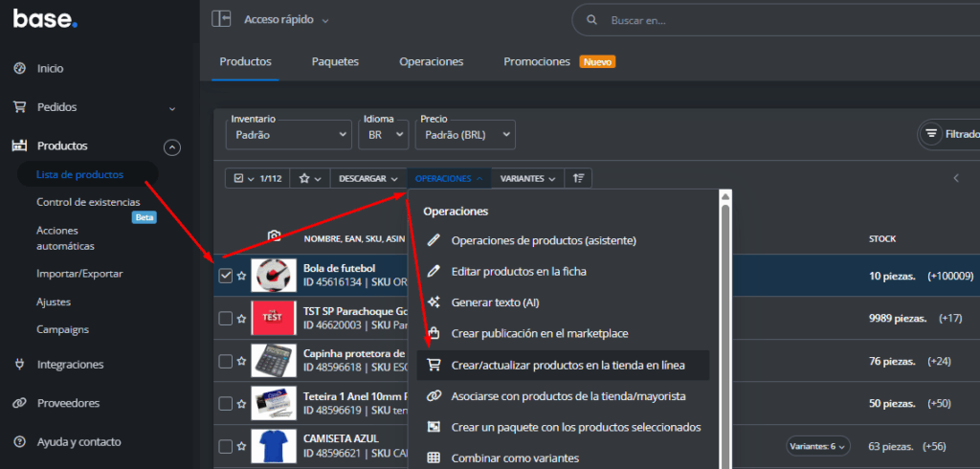Click the sort order icon in toolbar

(x=578, y=178)
